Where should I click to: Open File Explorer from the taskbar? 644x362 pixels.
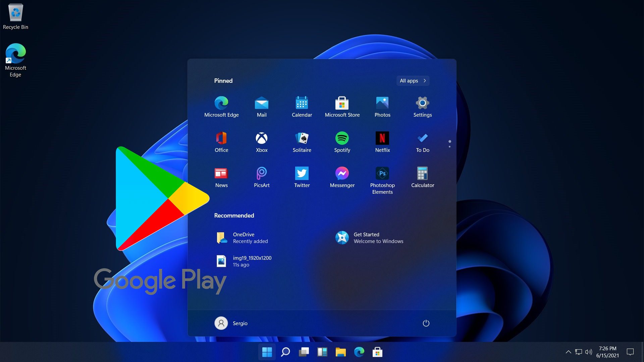pyautogui.click(x=341, y=352)
